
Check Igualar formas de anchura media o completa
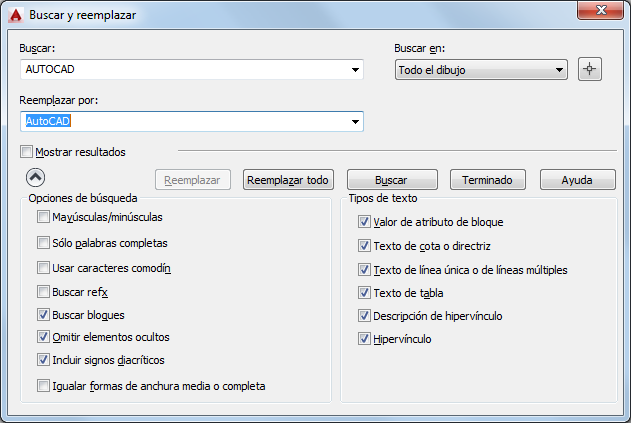[43, 386]
